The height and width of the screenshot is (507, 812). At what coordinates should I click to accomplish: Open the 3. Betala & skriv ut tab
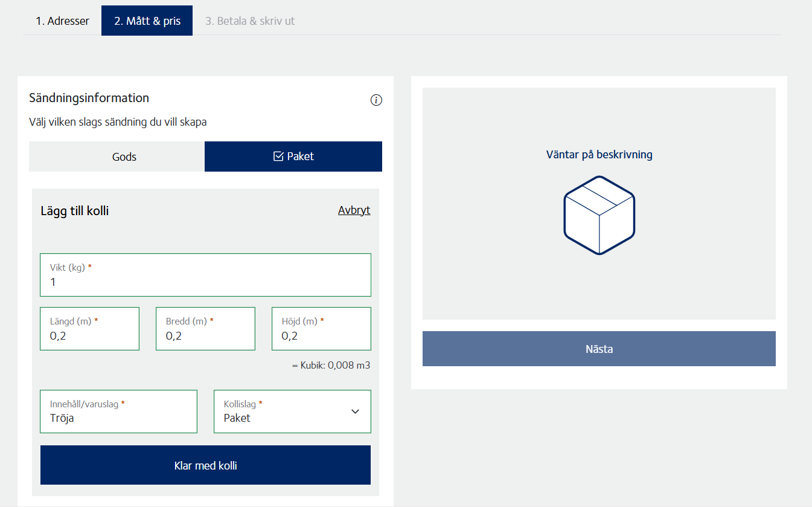click(x=249, y=21)
